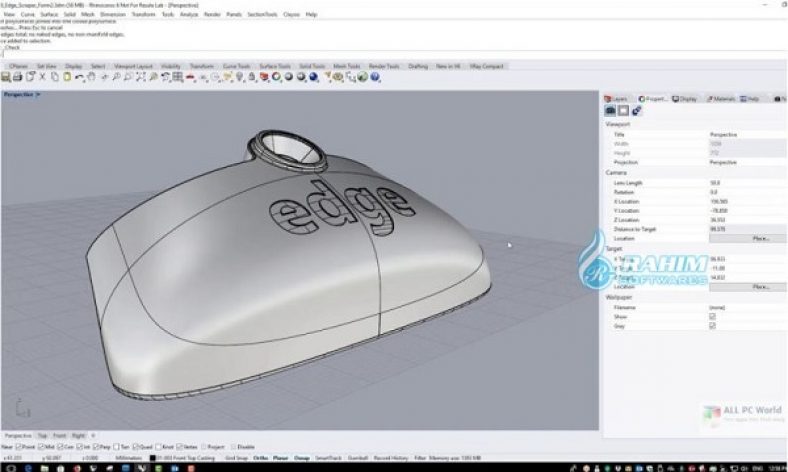Viewport: 788px width, 472px height.
Task: Switch to the Top viewport tab
Action: (42, 436)
